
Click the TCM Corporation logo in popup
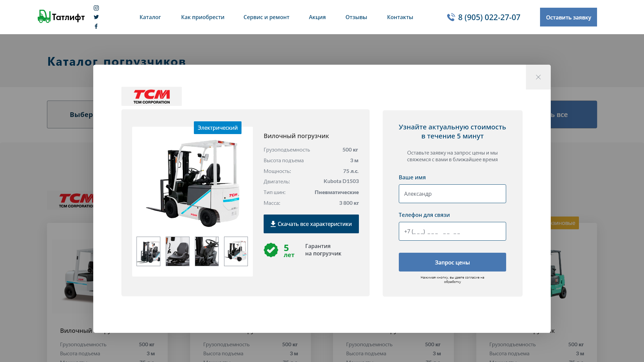click(152, 97)
